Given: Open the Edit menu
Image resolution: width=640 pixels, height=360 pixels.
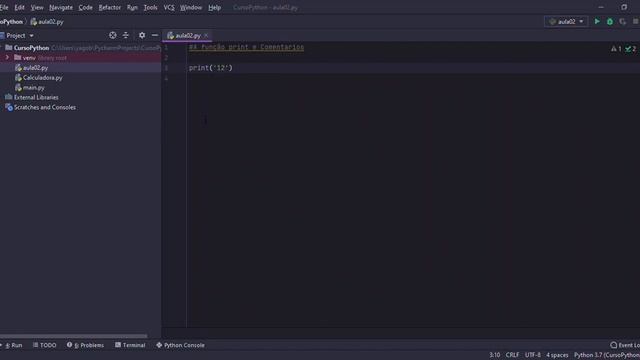Looking at the screenshot, I should [x=19, y=7].
